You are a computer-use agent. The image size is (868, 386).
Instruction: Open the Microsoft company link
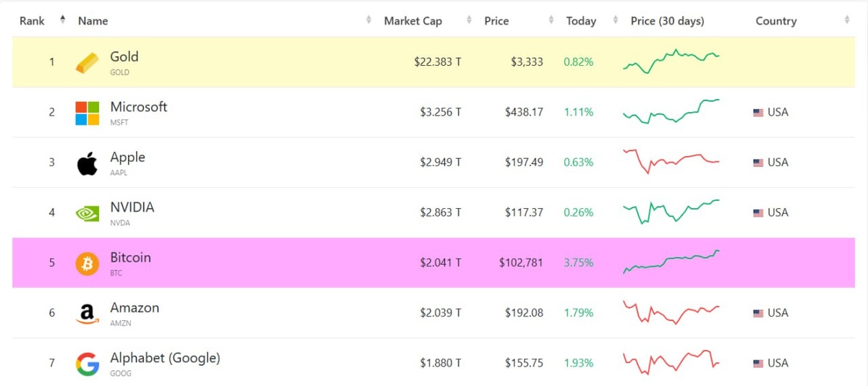coord(138,107)
